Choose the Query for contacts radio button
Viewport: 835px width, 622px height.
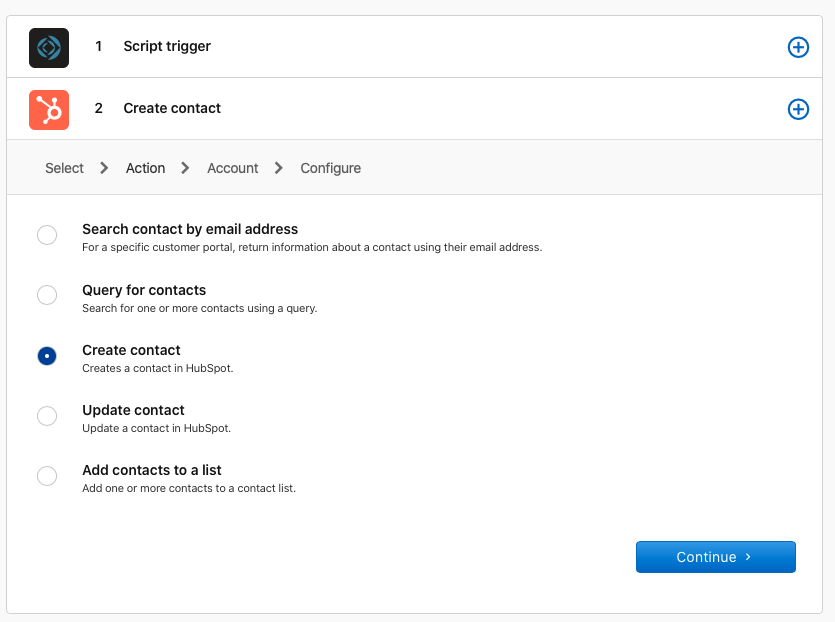pos(47,296)
